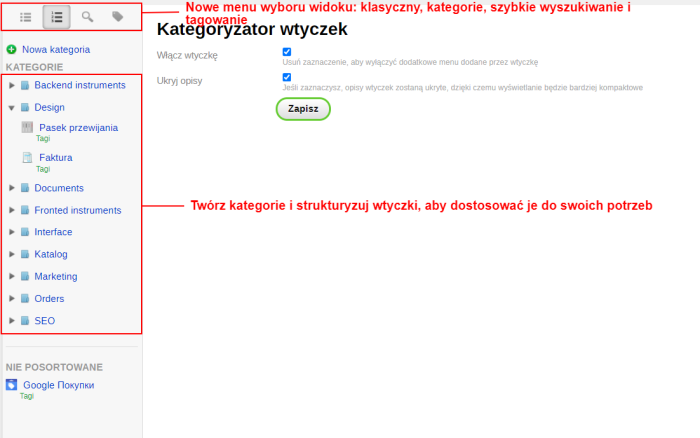Expand the Documents category arrow
This screenshot has width=700, height=438.
tap(12, 188)
